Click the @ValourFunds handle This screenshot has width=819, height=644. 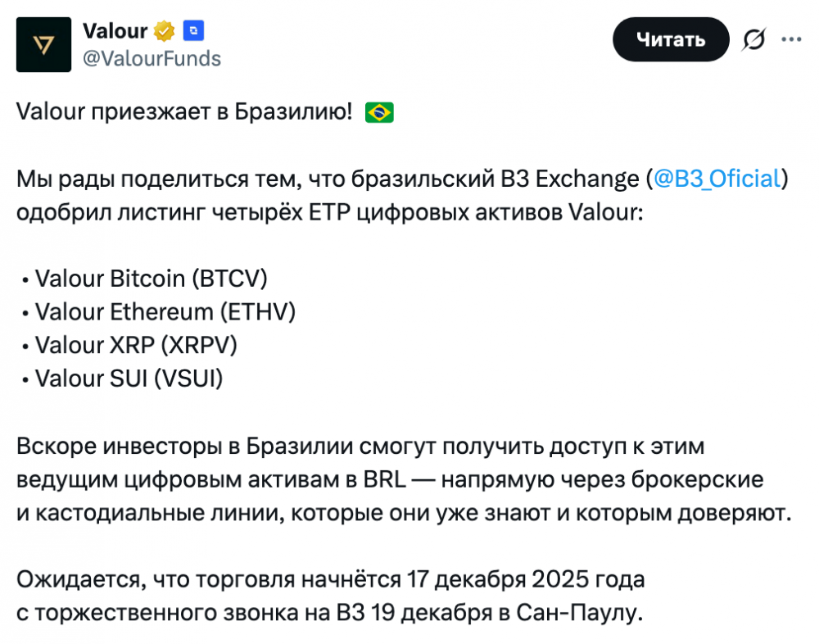(152, 58)
